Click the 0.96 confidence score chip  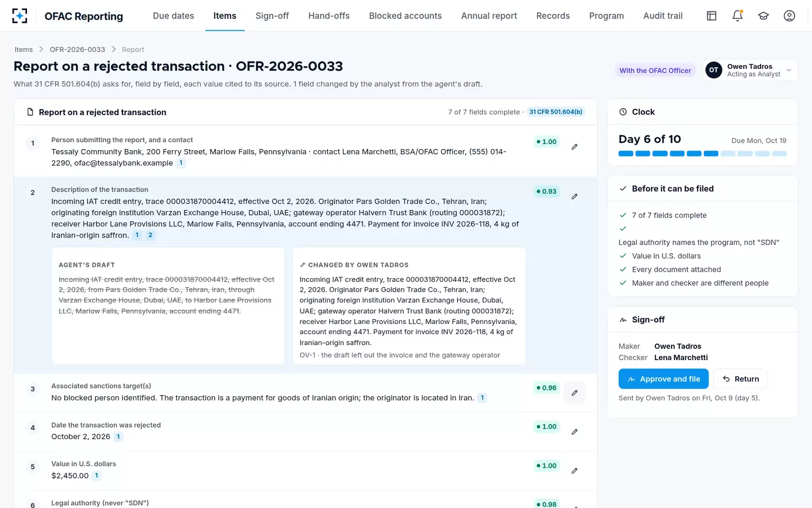546,388
